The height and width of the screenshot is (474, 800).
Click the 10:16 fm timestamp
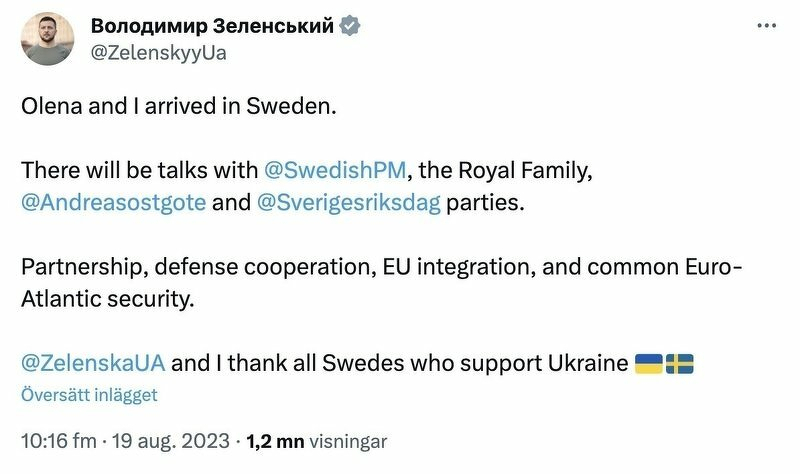point(58,440)
